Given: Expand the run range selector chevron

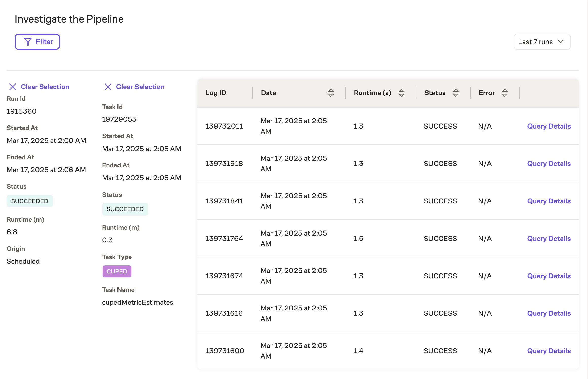Looking at the screenshot, I should click(561, 41).
